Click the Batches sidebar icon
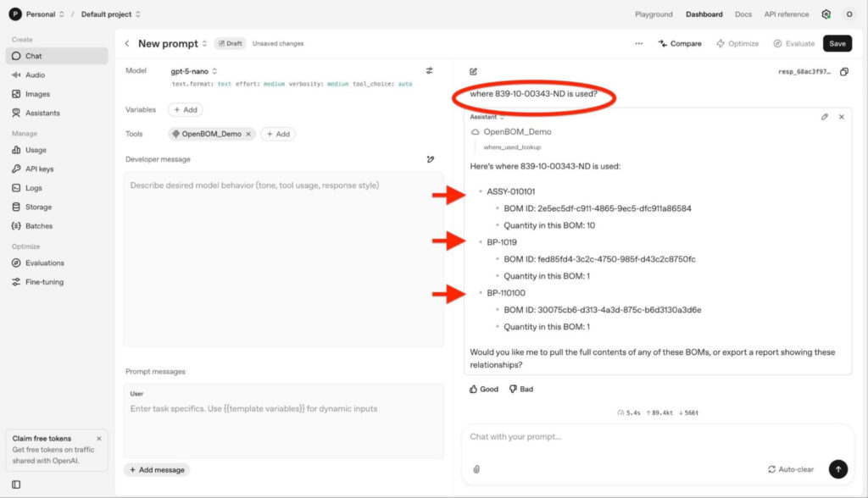Screen dimensions: 868x498 tap(16, 226)
